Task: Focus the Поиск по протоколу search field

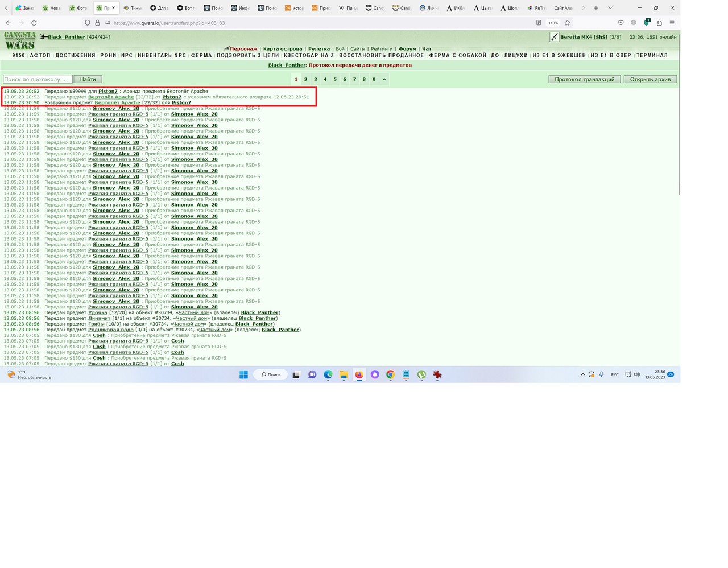Action: (x=38, y=79)
